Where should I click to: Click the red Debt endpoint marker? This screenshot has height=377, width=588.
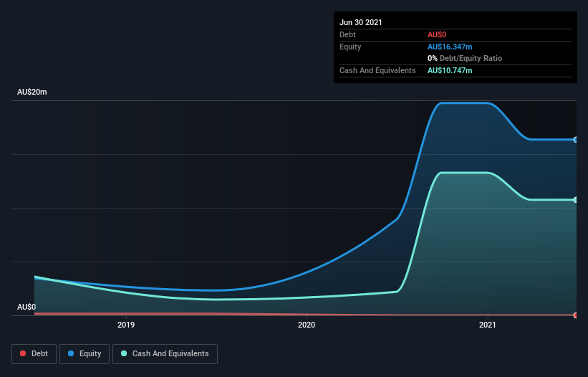click(x=576, y=315)
